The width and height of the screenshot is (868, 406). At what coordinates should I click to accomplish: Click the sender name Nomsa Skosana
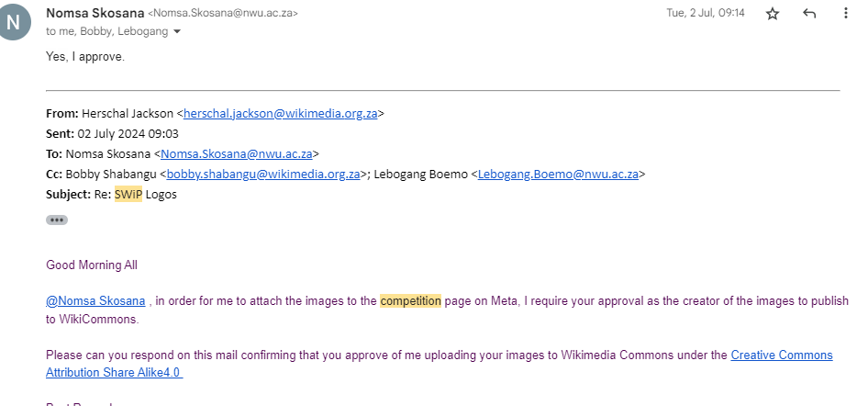(95, 13)
